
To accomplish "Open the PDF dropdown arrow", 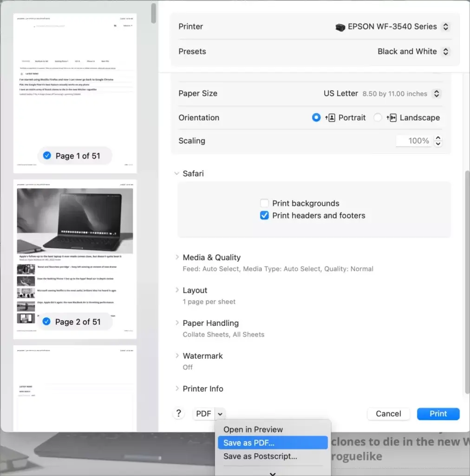I will [220, 414].
